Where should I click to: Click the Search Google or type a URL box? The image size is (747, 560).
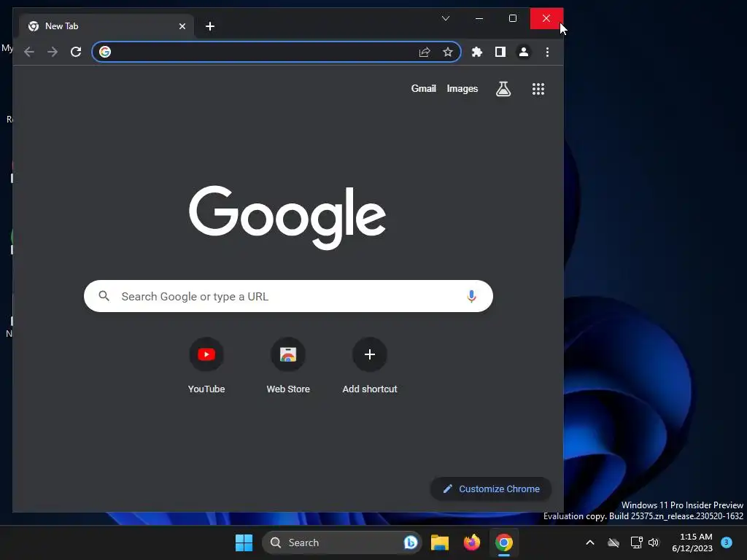pyautogui.click(x=288, y=296)
